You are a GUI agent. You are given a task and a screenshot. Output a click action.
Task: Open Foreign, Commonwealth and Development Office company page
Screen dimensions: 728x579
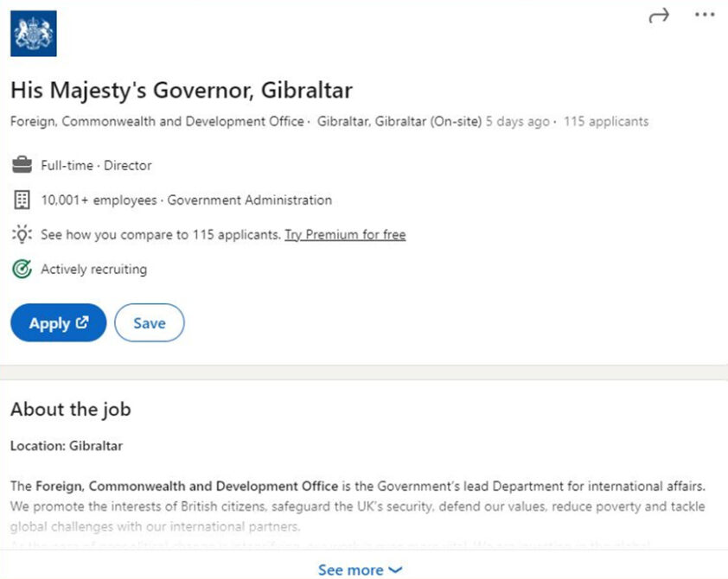(156, 121)
